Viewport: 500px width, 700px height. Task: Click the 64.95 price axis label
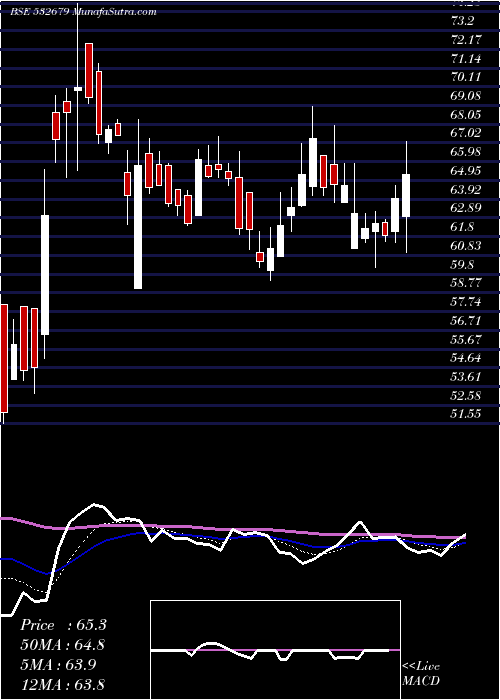[x=466, y=171]
